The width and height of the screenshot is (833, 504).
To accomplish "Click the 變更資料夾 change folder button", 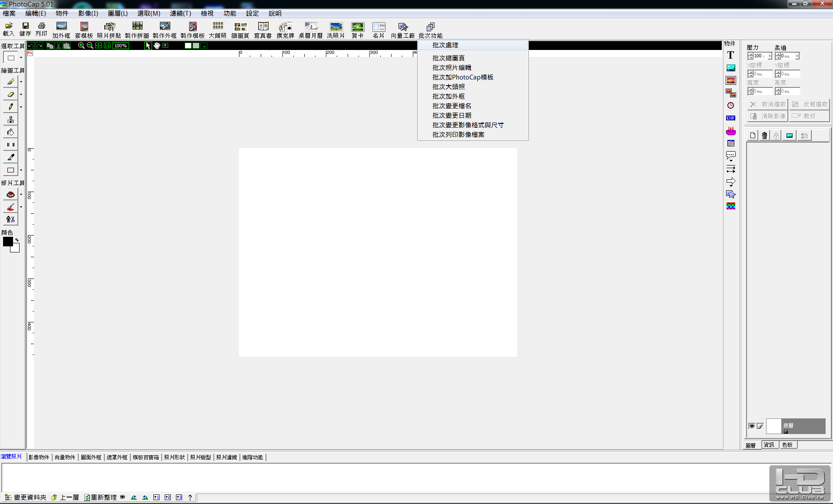I will (x=26, y=497).
